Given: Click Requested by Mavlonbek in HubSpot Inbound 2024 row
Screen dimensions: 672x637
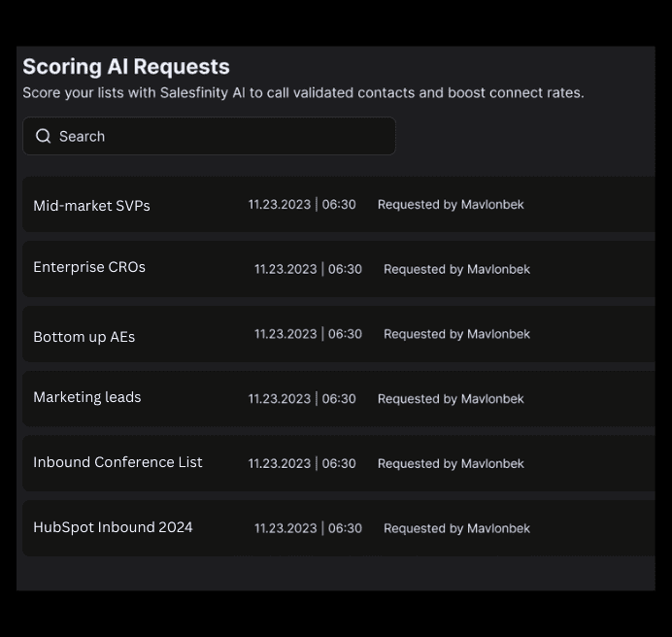Looking at the screenshot, I should coord(456,528).
